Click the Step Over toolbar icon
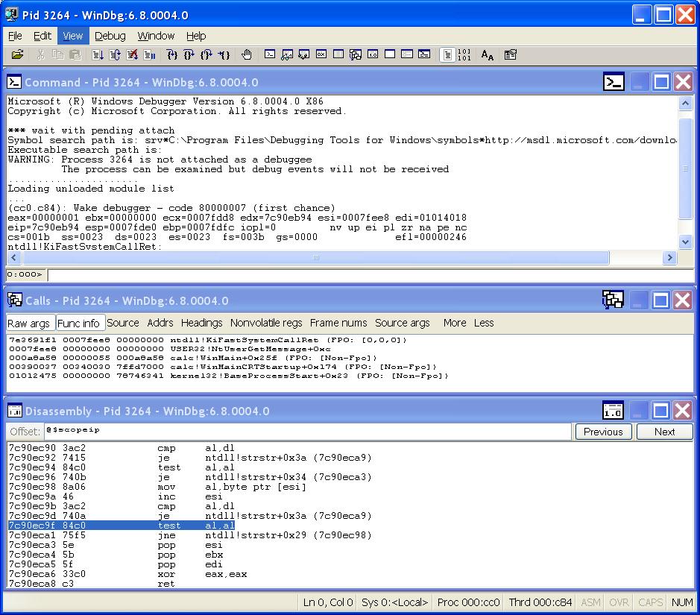This screenshot has height=615, width=700. [x=189, y=55]
